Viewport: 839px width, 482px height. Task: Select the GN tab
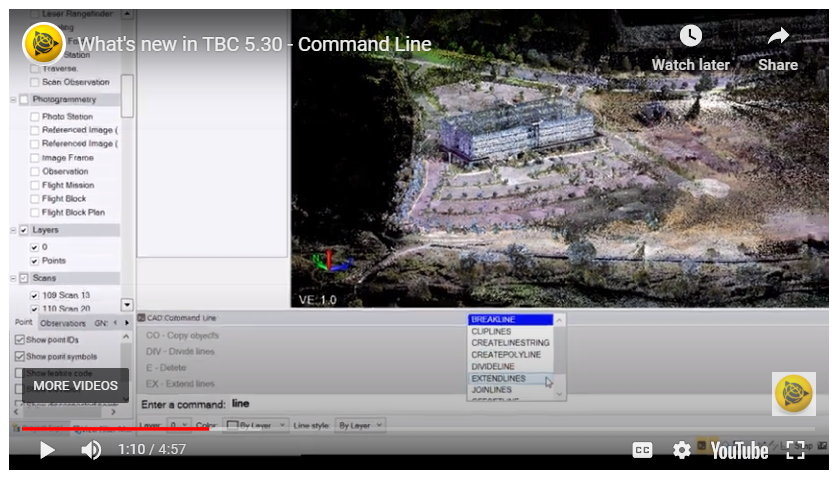point(101,323)
